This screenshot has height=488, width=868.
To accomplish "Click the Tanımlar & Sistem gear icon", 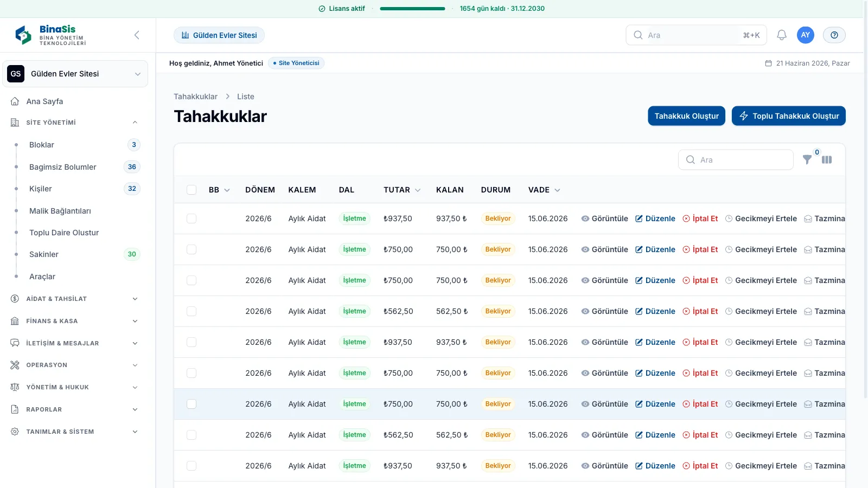I will (15, 432).
